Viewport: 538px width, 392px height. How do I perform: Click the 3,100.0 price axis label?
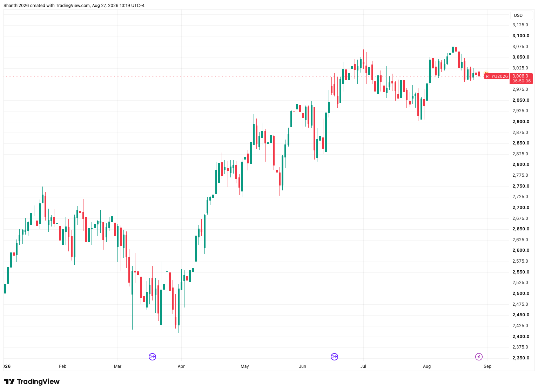521,36
